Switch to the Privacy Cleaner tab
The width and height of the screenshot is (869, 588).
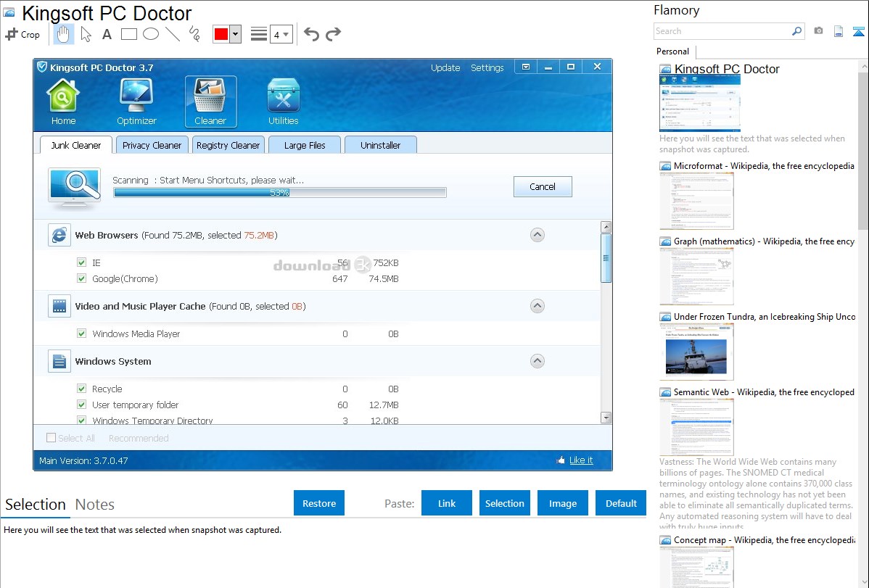click(x=152, y=145)
